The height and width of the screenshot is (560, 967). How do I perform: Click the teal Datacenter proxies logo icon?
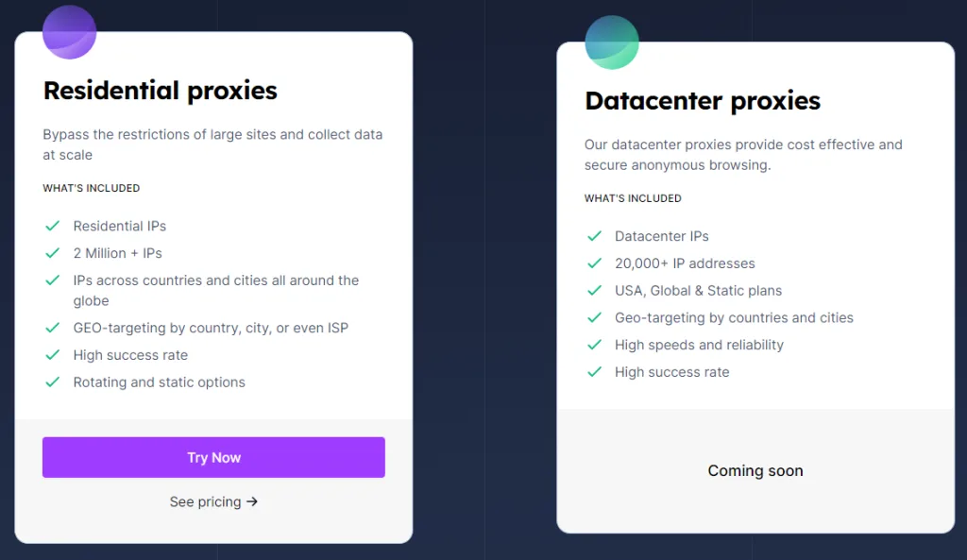point(612,42)
